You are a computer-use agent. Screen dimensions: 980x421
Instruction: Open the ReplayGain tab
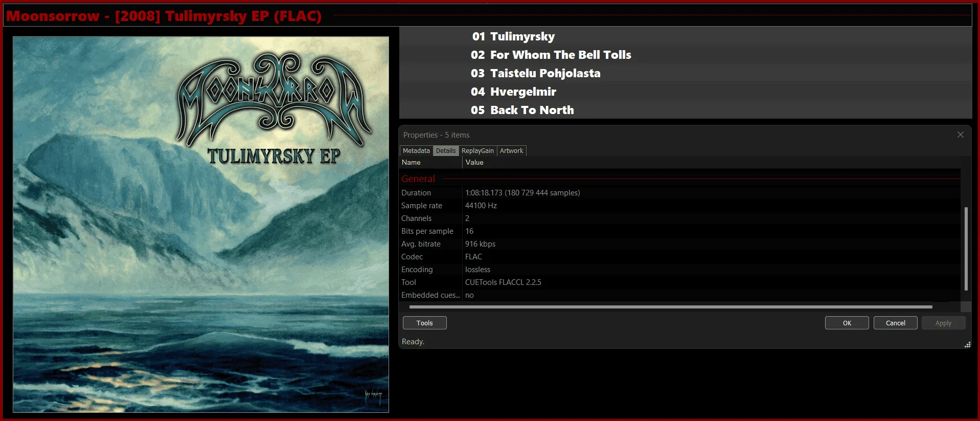pyautogui.click(x=477, y=150)
